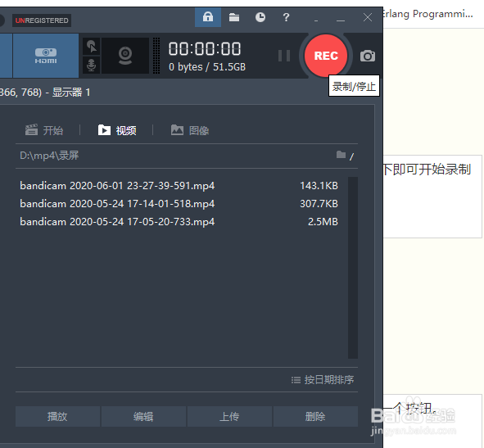Image resolution: width=484 pixels, height=448 pixels.
Task: Close the Bandicam window
Action: click(x=368, y=17)
